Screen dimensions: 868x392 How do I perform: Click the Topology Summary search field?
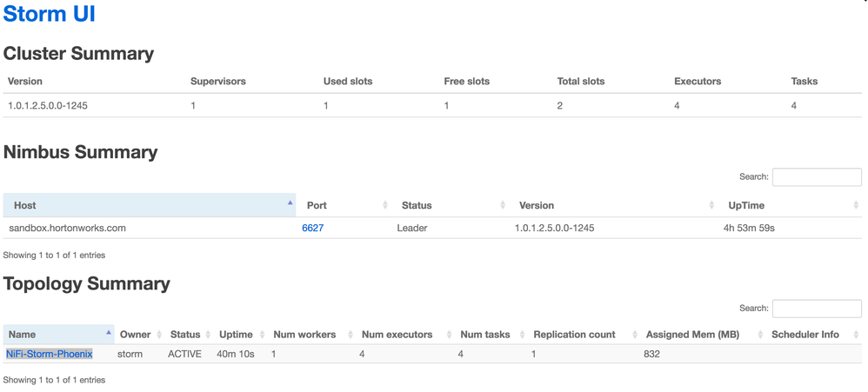(x=816, y=308)
